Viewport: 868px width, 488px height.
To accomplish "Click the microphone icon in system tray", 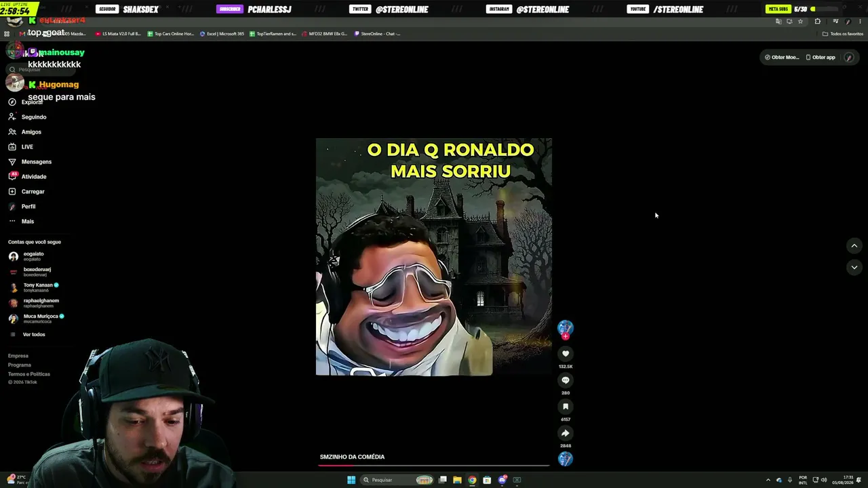I will (x=789, y=480).
